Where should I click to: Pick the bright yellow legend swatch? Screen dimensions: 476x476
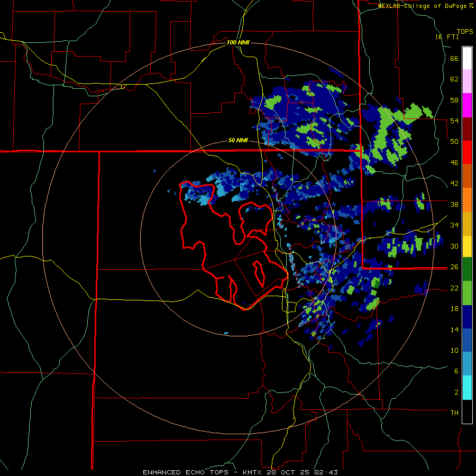pos(467,246)
